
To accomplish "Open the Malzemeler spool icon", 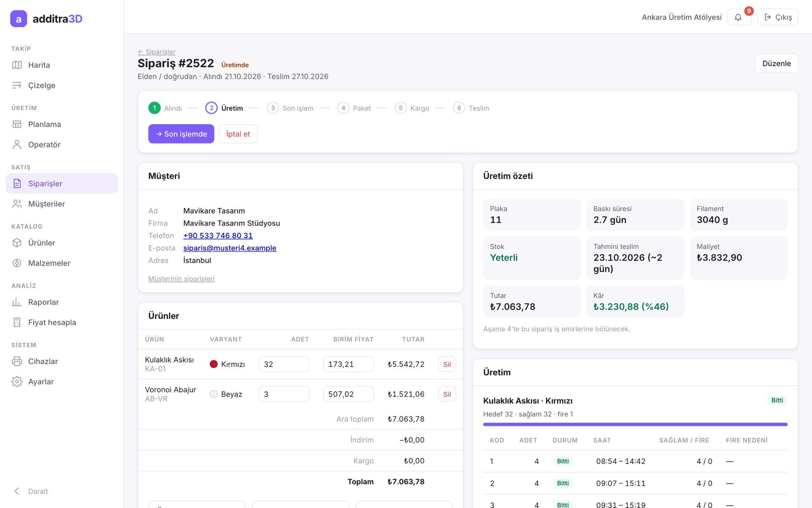I will (17, 263).
